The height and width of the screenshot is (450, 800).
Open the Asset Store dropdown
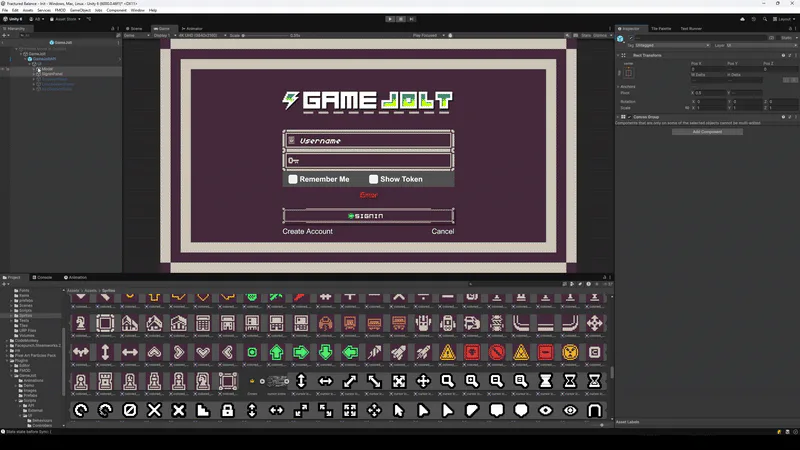[65, 19]
